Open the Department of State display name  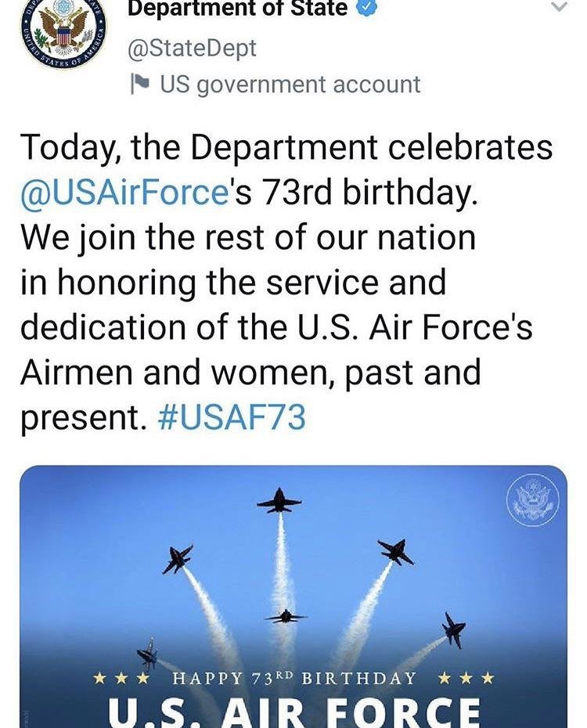click(238, 8)
